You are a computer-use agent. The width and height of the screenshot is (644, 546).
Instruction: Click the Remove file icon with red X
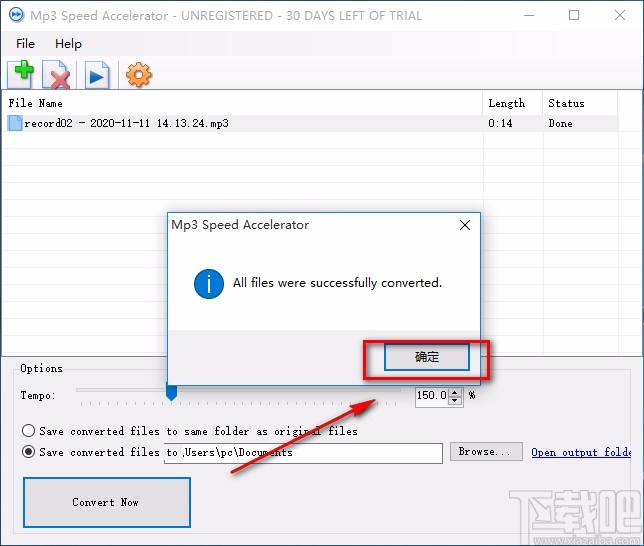coord(56,74)
